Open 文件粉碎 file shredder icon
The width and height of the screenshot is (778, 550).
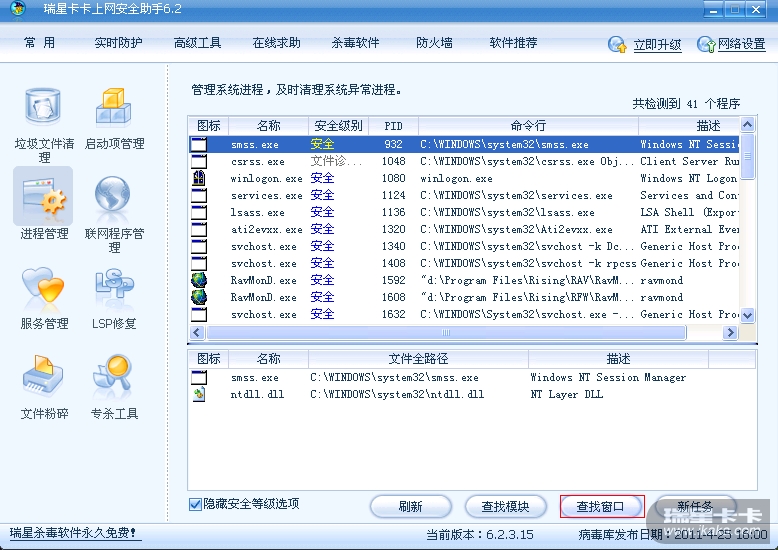43,376
